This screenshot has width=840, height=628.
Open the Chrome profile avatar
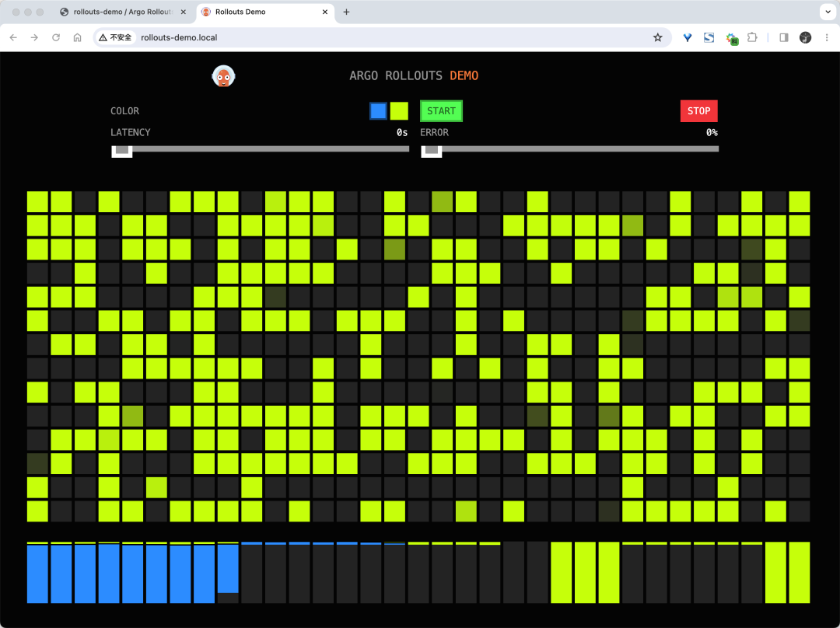[805, 37]
